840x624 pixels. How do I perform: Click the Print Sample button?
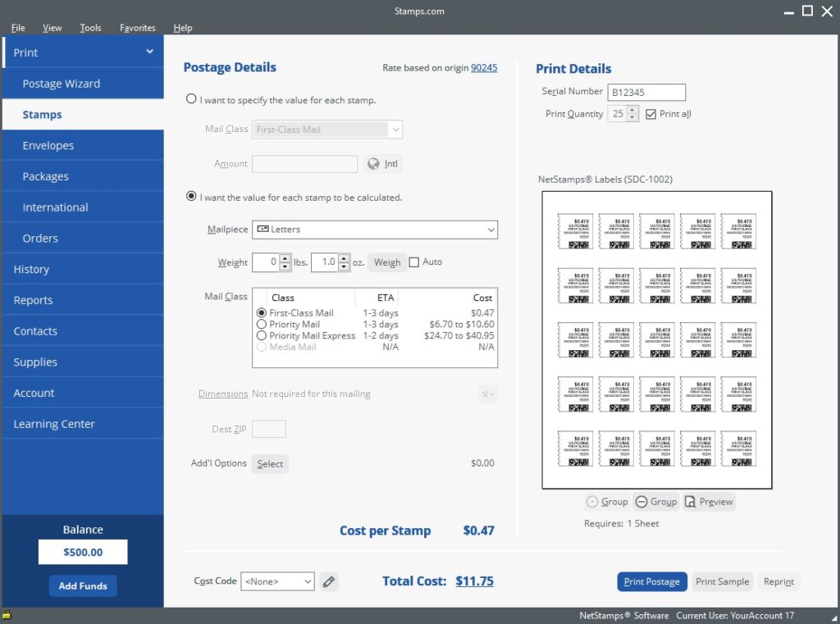722,581
